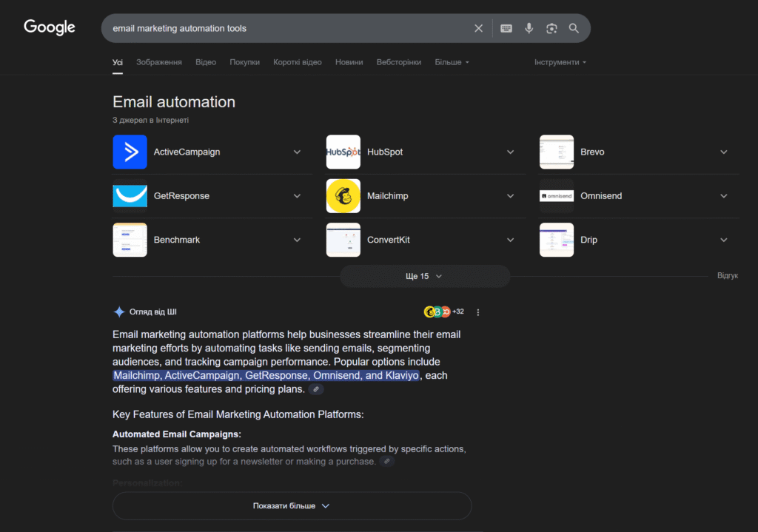The width and height of the screenshot is (758, 532).
Task: Click the source link icon after pricing plans
Action: click(315, 389)
